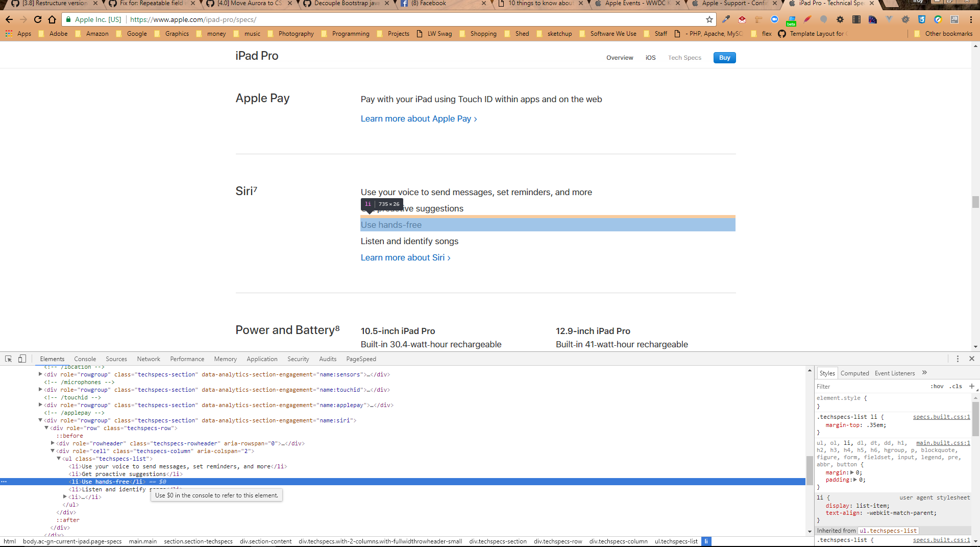Open the Other bookmarks folder
The image size is (980, 547).
[943, 34]
